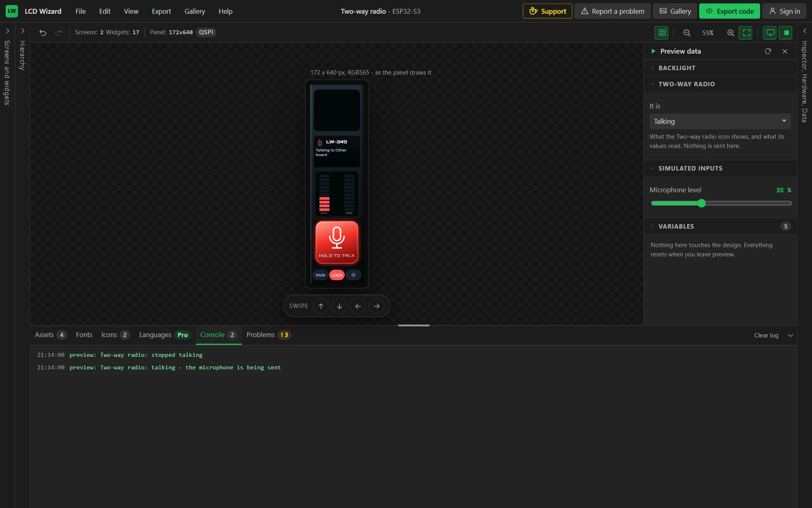812x508 pixels.
Task: Expand the Hierarchy sidebar panel
Action: tap(23, 31)
